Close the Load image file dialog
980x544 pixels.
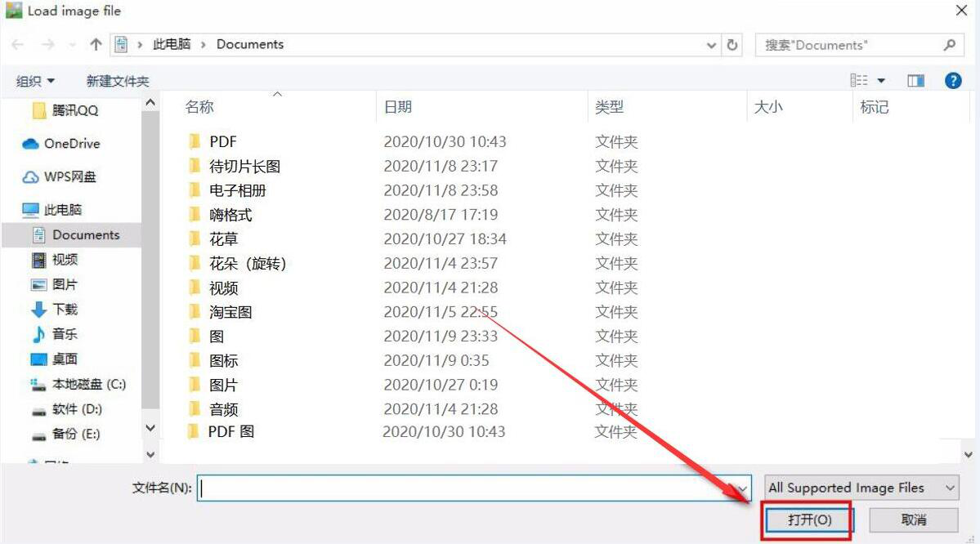pyautogui.click(x=962, y=11)
